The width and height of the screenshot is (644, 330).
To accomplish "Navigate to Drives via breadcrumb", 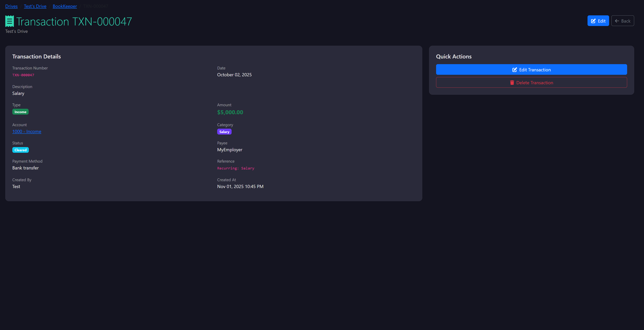I will click(11, 6).
